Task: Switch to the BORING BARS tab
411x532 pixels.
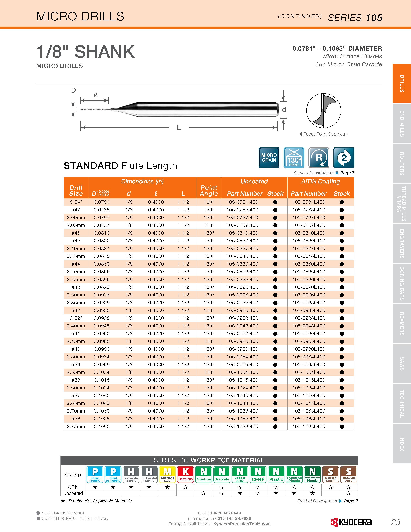Action: (x=402, y=284)
